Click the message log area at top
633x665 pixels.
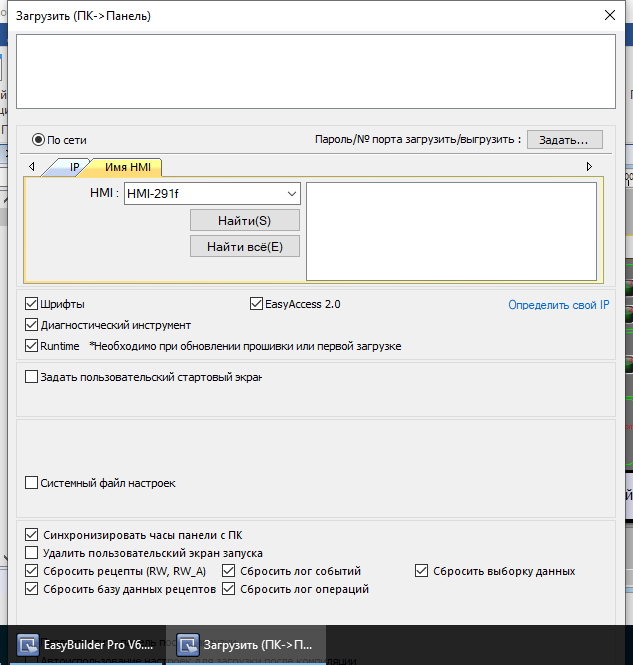(x=316, y=71)
